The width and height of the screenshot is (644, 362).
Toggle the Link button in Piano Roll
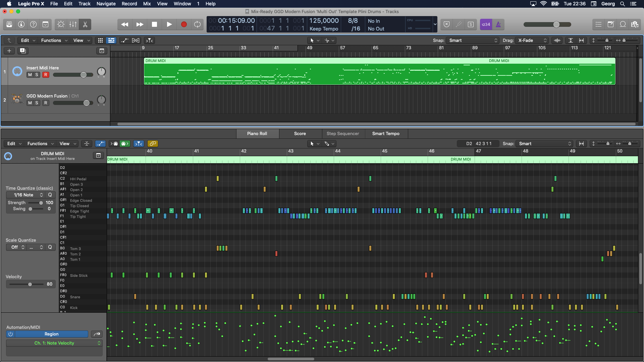point(153,144)
